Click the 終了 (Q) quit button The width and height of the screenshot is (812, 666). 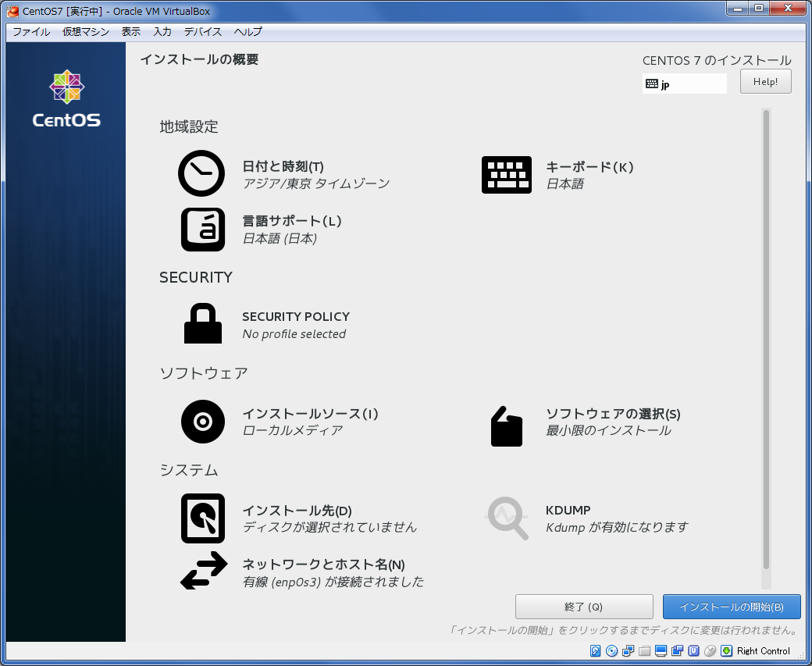coord(583,607)
